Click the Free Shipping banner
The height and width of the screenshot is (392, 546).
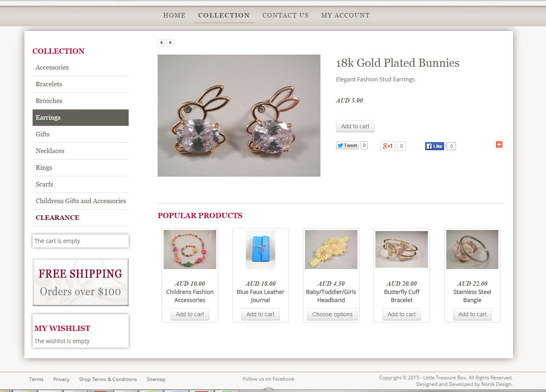click(x=81, y=282)
